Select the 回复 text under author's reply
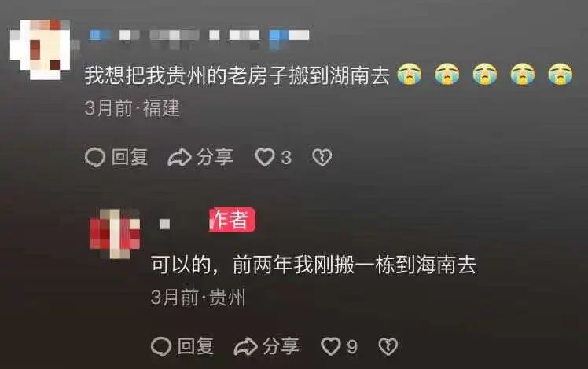The width and height of the screenshot is (588, 369). 196,346
